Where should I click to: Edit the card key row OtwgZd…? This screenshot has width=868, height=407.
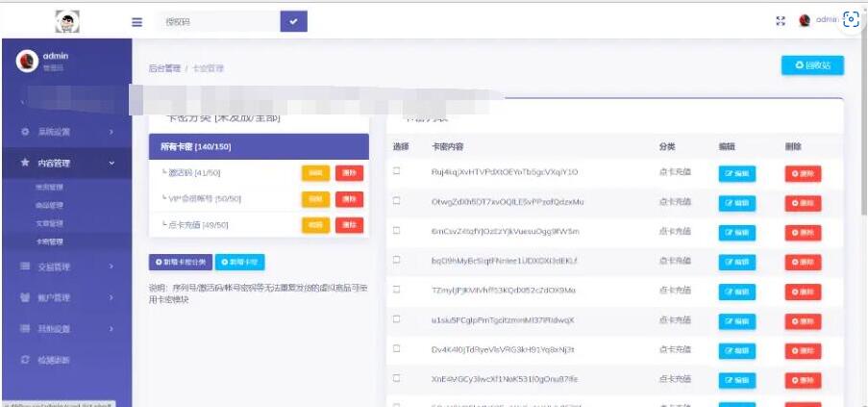tap(737, 203)
